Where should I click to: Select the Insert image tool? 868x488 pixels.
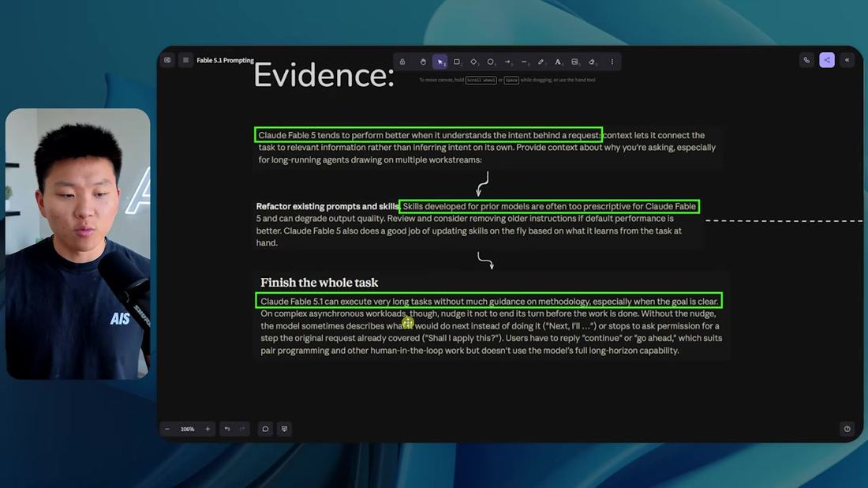(x=574, y=62)
